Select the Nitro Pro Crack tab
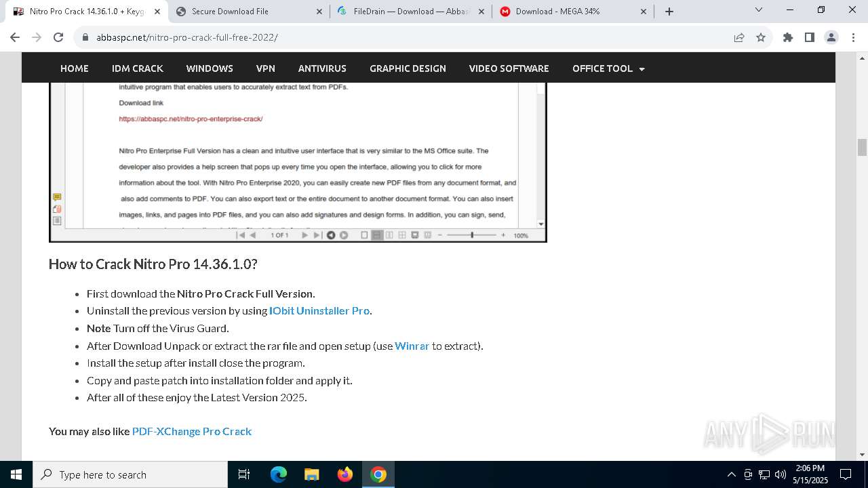This screenshot has width=868, height=488. [x=85, y=11]
